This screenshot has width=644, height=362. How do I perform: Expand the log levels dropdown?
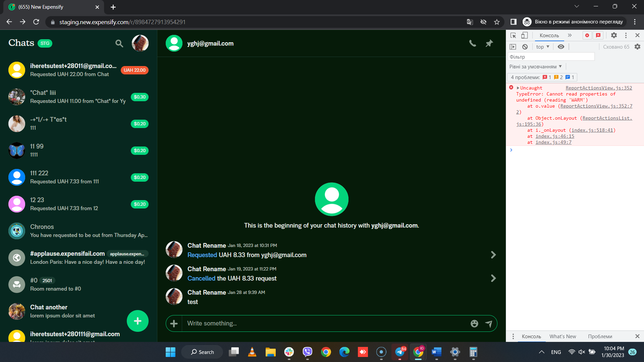pyautogui.click(x=536, y=67)
